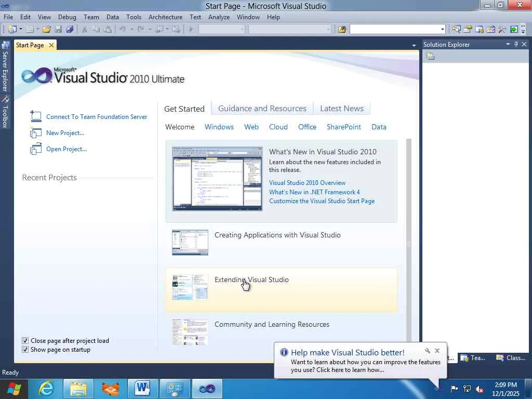Image resolution: width=532 pixels, height=399 pixels.
Task: Switch to the Latest News tab
Action: pyautogui.click(x=342, y=108)
